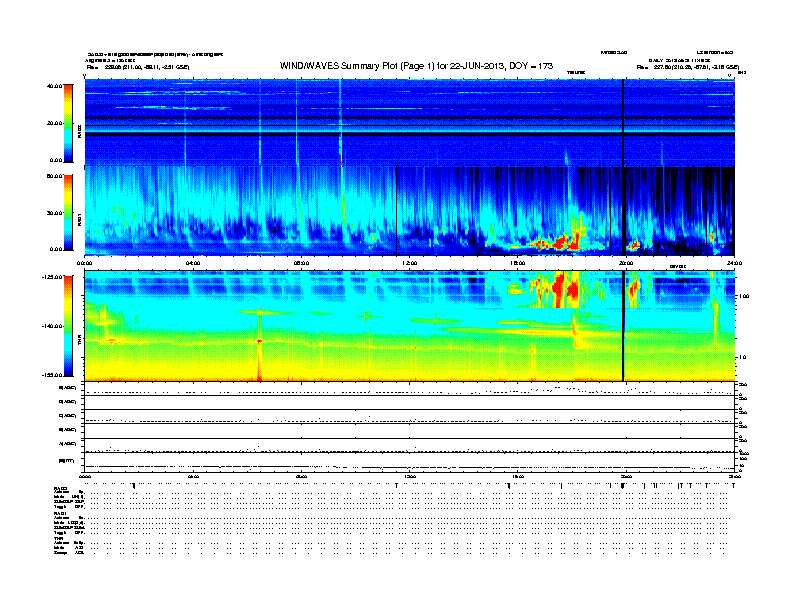
Task: Click the 00:00 time label under RAD1 spectrogram
Action: click(x=84, y=263)
